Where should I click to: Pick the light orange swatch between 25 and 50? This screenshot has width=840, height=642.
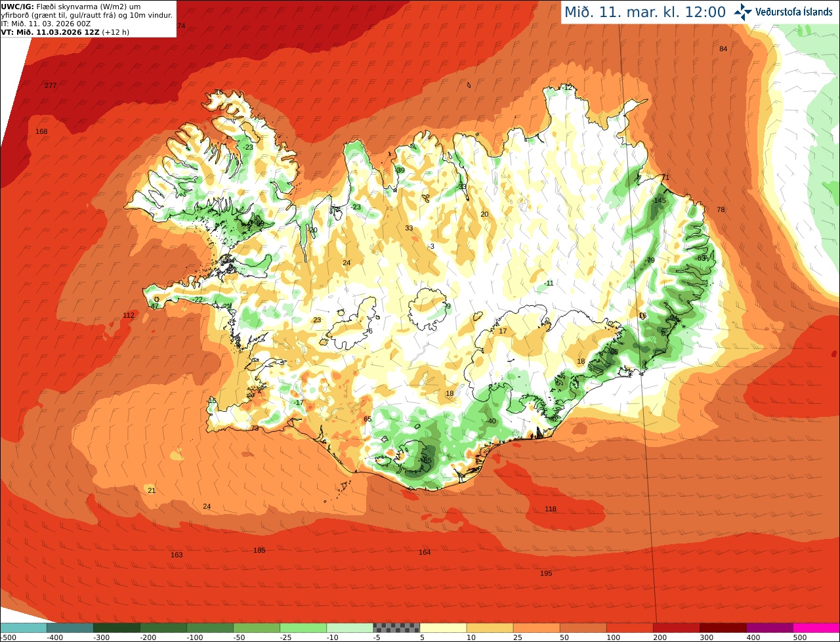[536, 628]
